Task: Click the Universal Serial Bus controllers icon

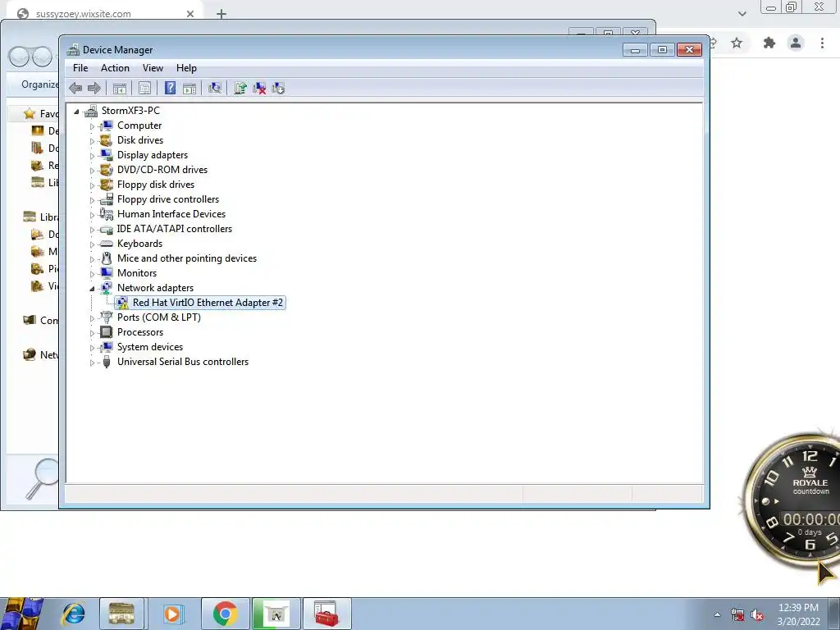Action: (x=107, y=362)
